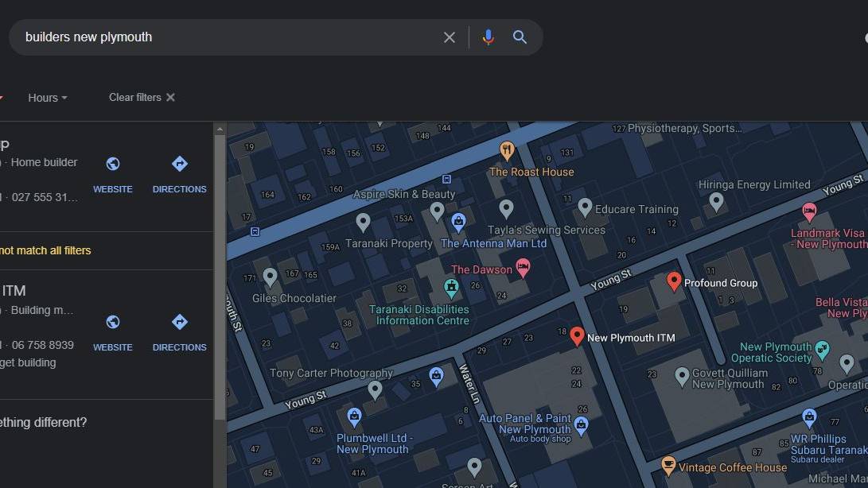Open the Hours filter dropdown

[x=48, y=98]
